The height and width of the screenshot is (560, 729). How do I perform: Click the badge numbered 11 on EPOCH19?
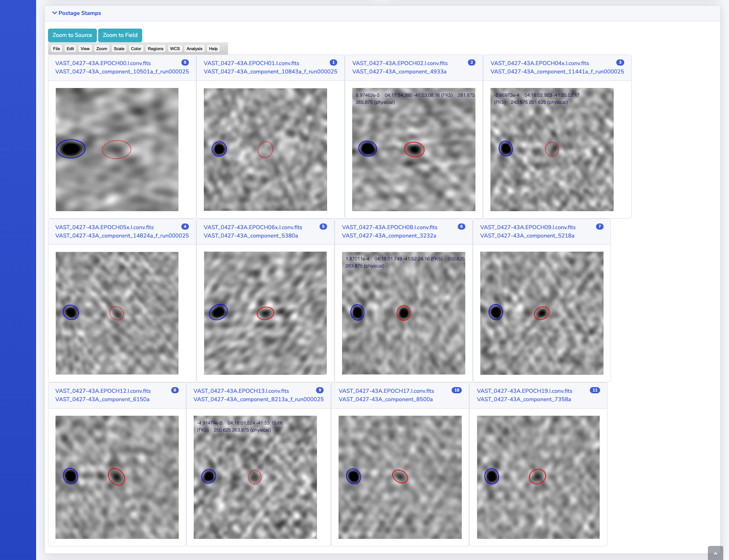[595, 390]
